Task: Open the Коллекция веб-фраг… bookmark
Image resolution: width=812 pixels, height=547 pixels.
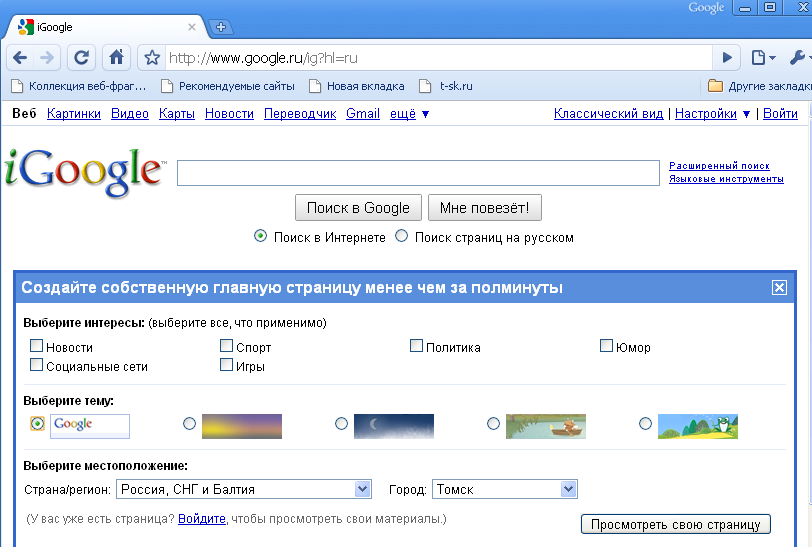Action: (79, 86)
